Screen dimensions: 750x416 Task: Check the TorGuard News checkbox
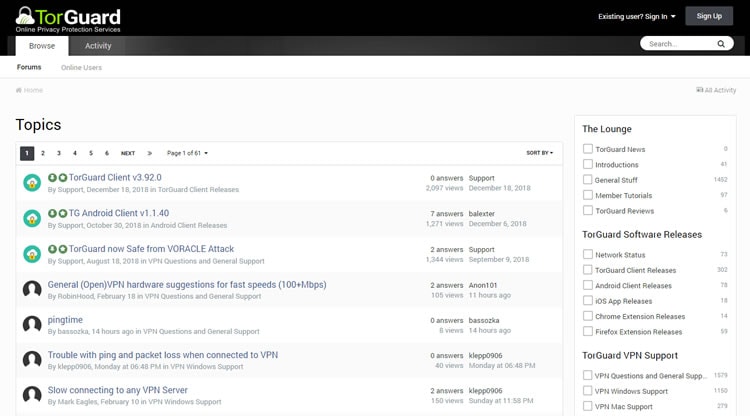[588, 149]
